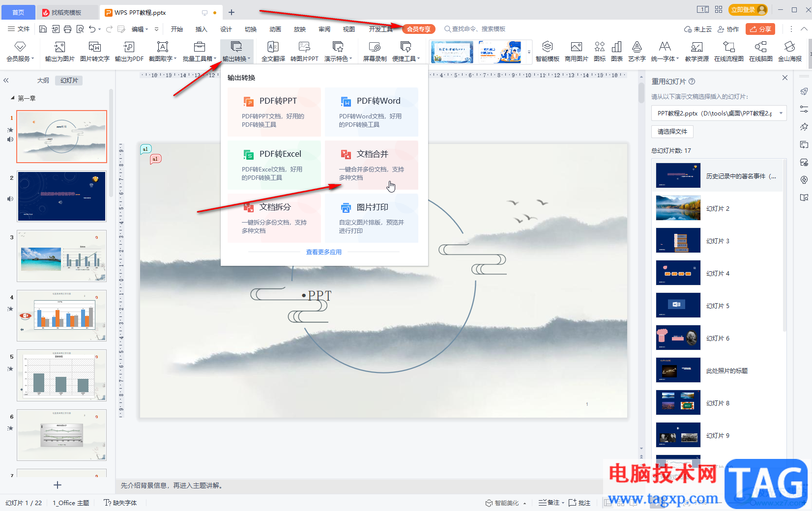Expand the 编辑 dropdown in quick toolbar

coord(140,29)
